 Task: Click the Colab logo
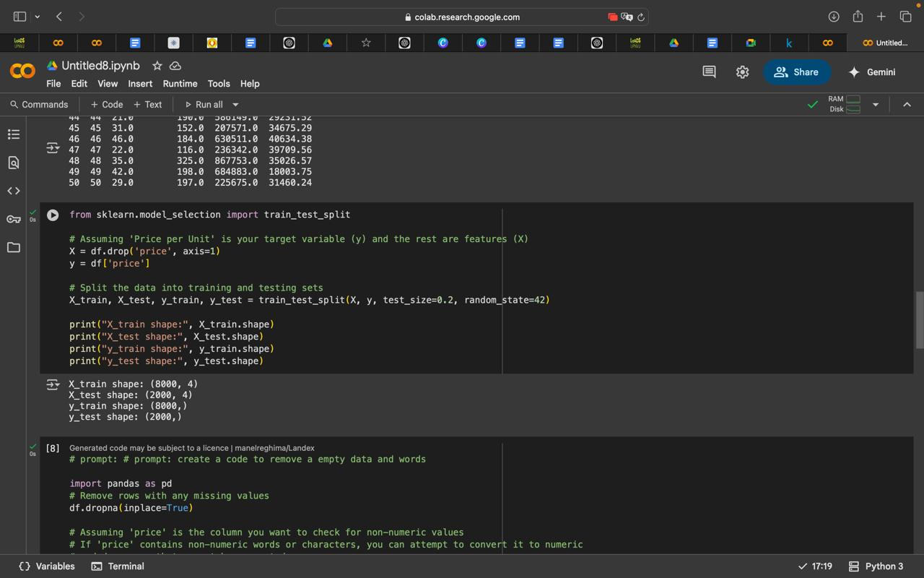pos(22,71)
